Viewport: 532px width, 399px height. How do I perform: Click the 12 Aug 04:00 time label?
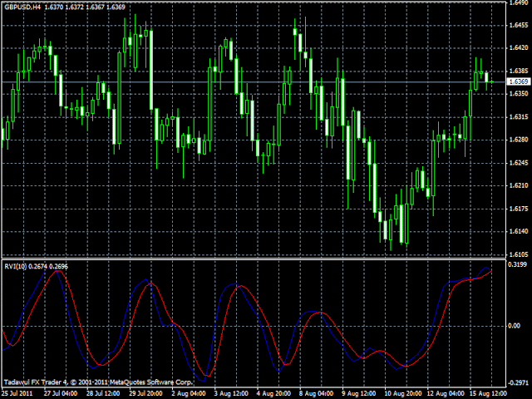pyautogui.click(x=445, y=393)
